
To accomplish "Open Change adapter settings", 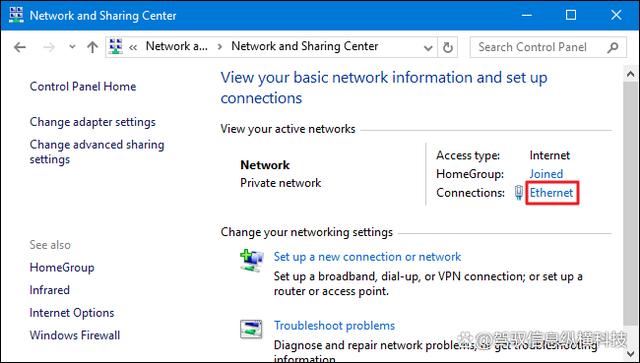I will coord(93,122).
